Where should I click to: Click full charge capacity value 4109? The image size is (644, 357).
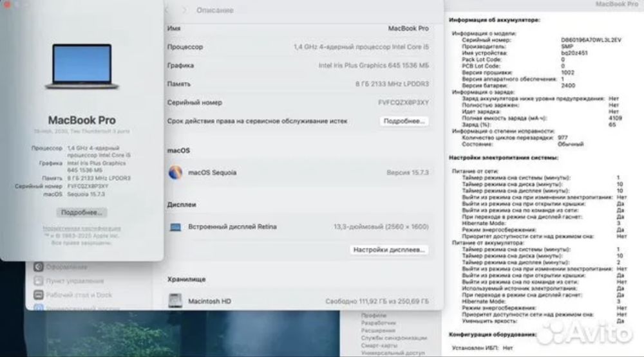point(615,118)
